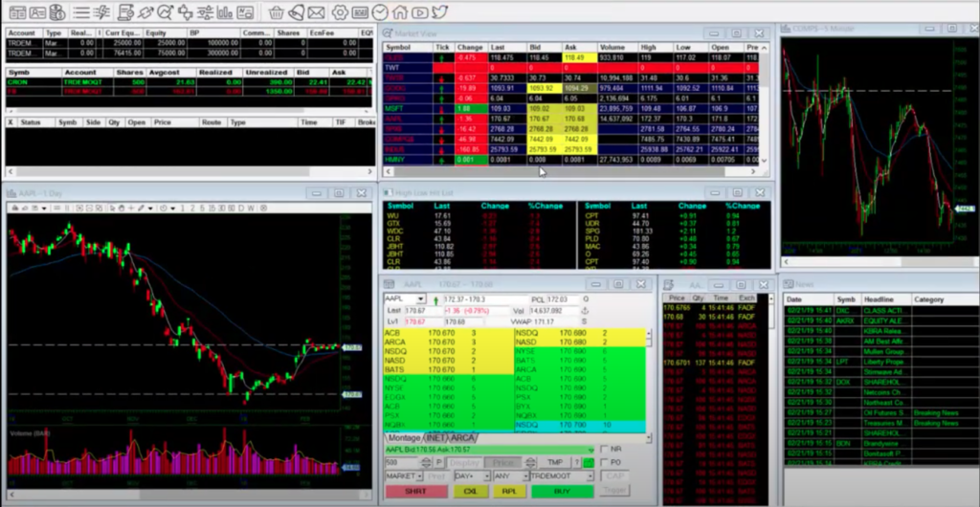The image size is (980, 507).
Task: Click the Twitter bird icon
Action: (440, 11)
